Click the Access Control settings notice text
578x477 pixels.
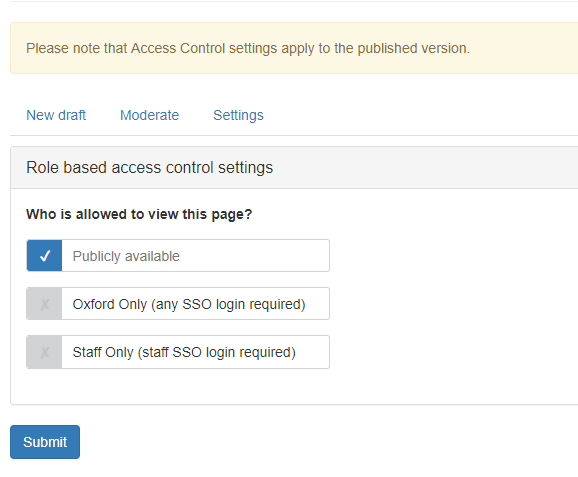248,48
